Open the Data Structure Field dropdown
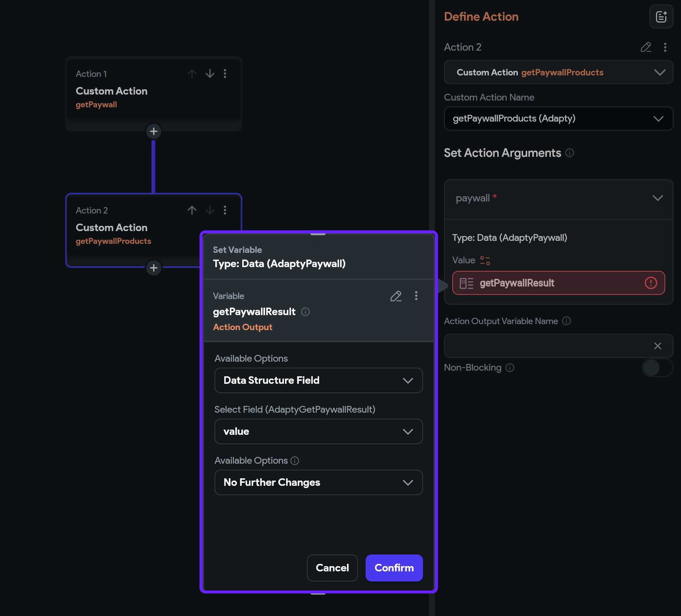 (x=318, y=380)
